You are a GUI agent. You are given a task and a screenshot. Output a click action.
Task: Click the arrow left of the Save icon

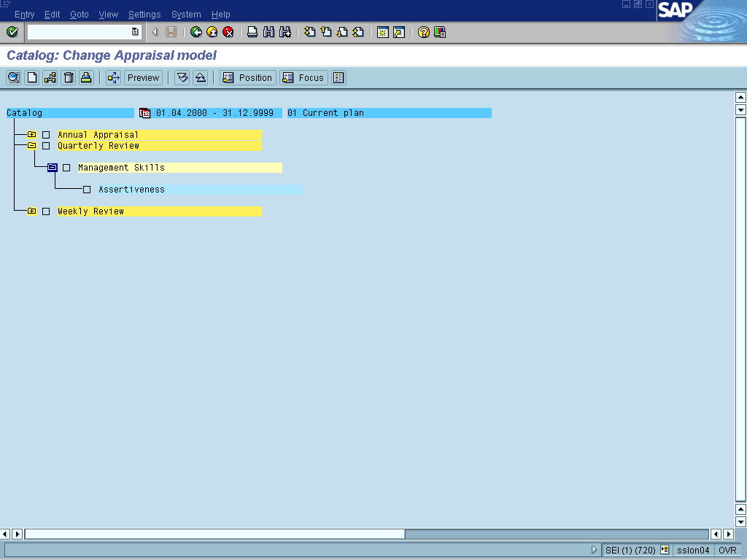click(x=155, y=32)
